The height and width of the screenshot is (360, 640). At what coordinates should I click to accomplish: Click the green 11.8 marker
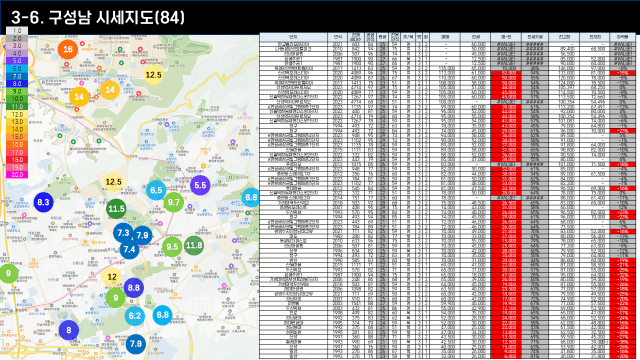tap(194, 245)
